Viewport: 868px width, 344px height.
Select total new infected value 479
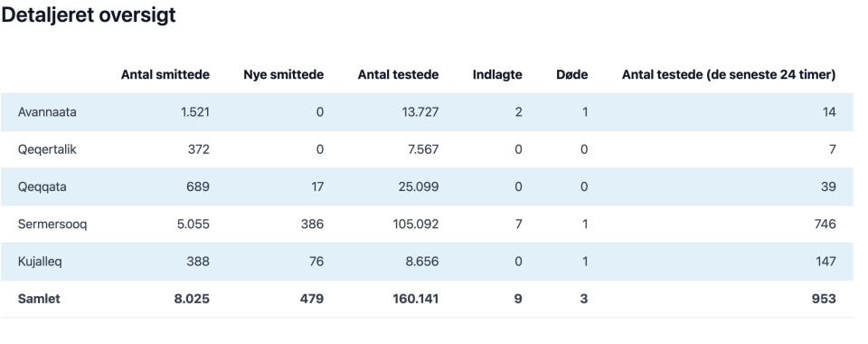312,299
